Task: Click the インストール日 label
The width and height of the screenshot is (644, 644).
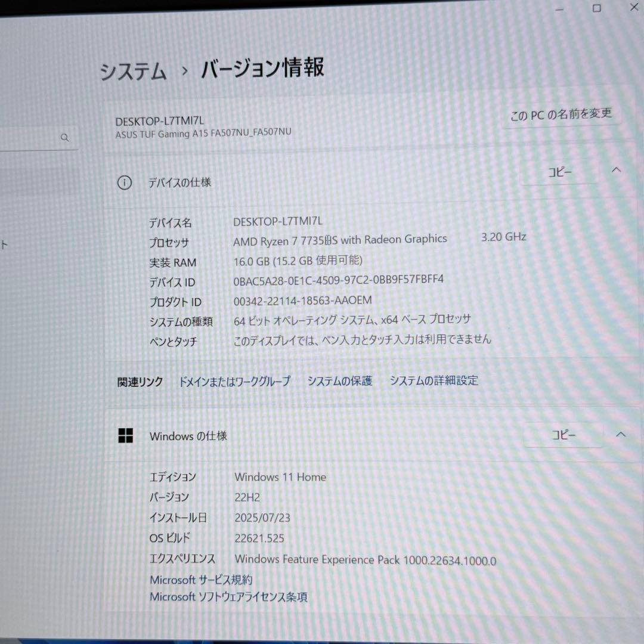Action: pyautogui.click(x=178, y=518)
